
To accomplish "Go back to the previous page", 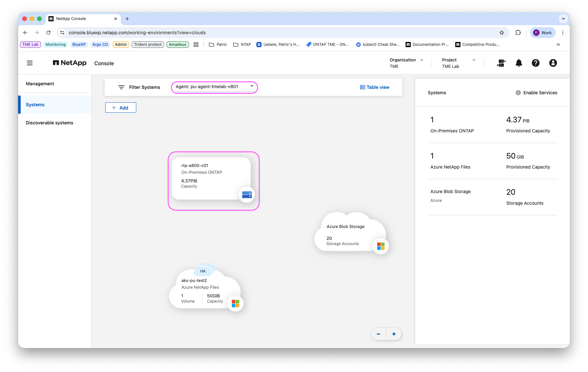I will pyautogui.click(x=25, y=33).
